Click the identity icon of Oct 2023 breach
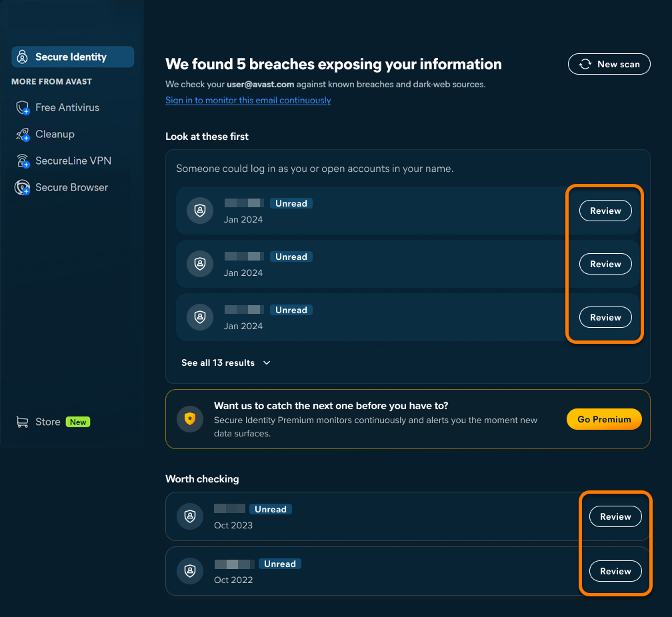This screenshot has width=672, height=617. (190, 516)
